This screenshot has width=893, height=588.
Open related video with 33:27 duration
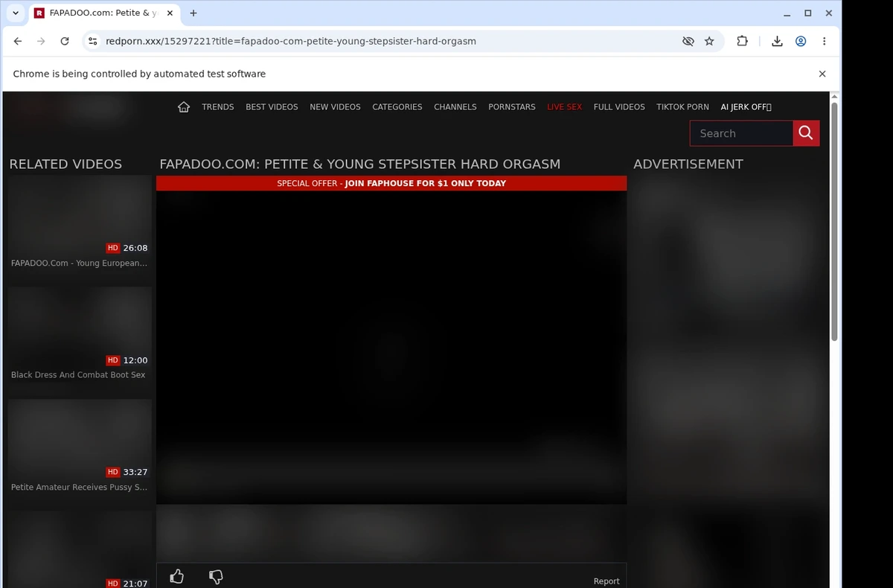click(80, 439)
